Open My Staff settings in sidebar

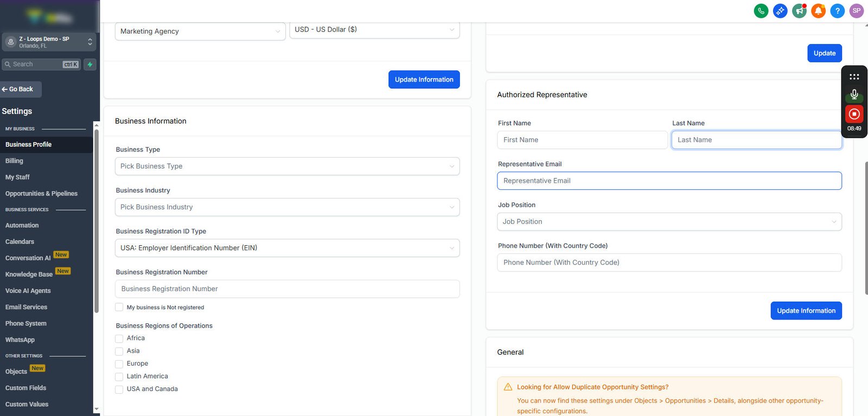click(x=17, y=177)
